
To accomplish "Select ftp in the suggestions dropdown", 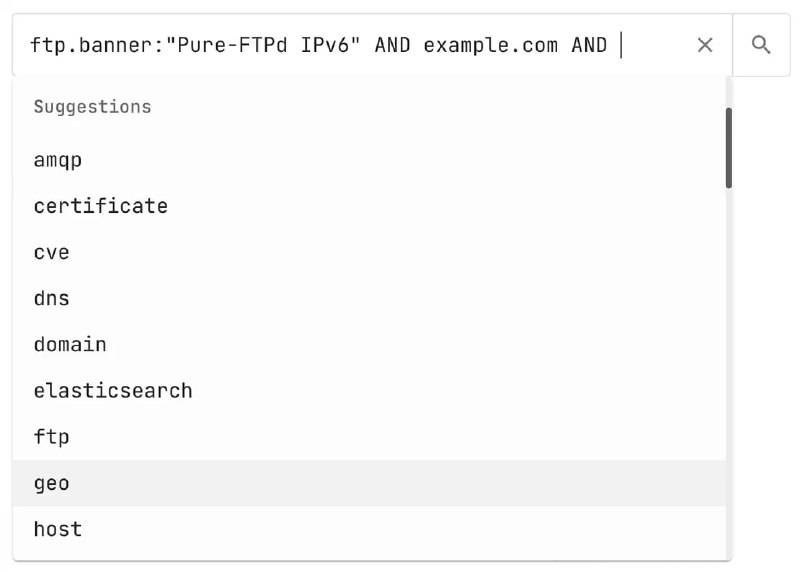I will tap(369, 437).
